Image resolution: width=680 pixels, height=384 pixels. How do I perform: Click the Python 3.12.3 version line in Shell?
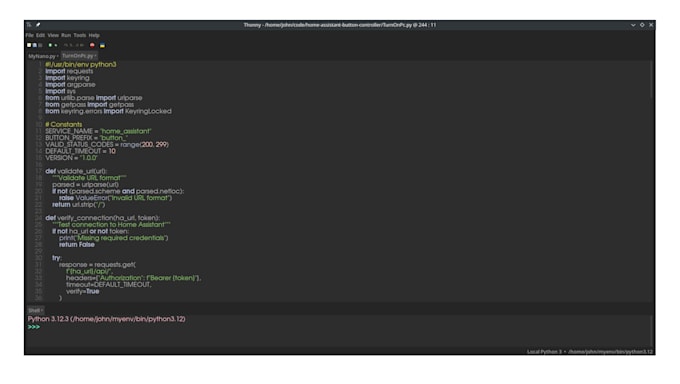[x=106, y=319]
